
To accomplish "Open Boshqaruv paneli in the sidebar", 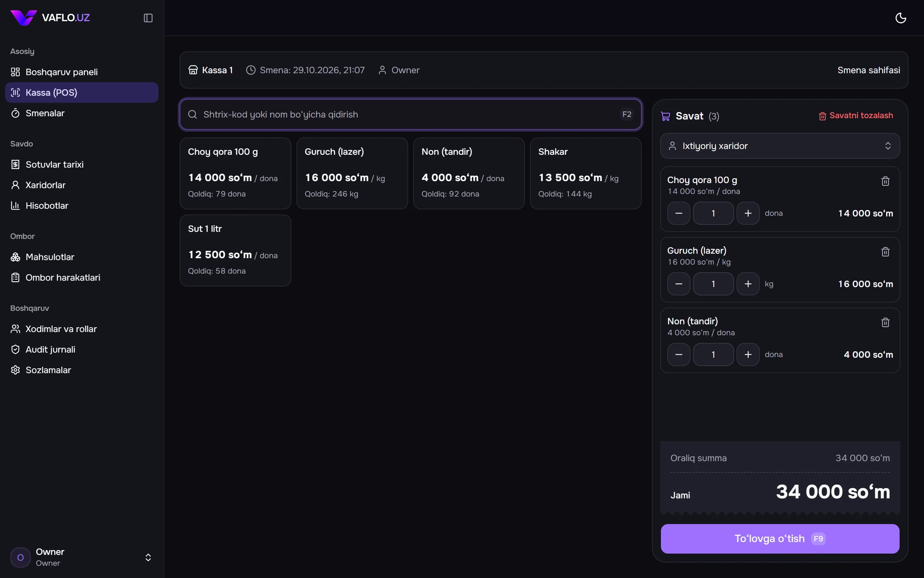I will coord(81,72).
